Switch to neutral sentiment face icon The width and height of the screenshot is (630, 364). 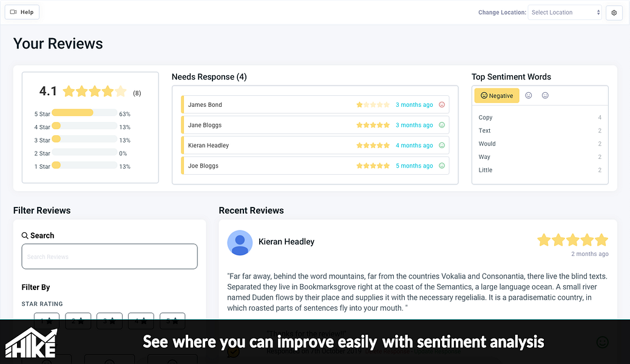tap(529, 95)
